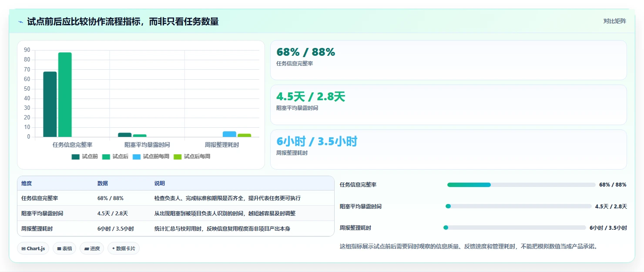Click 任务信息完整率 caption under the 68% / 88% card
This screenshot has width=644, height=272.
[295, 64]
